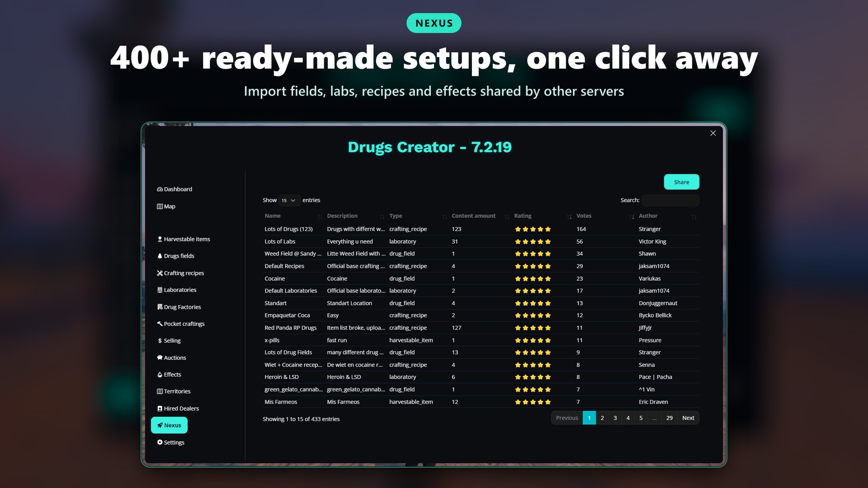Open the Hired Dealers icon
Viewport: 868px width, 488px height.
[160, 408]
